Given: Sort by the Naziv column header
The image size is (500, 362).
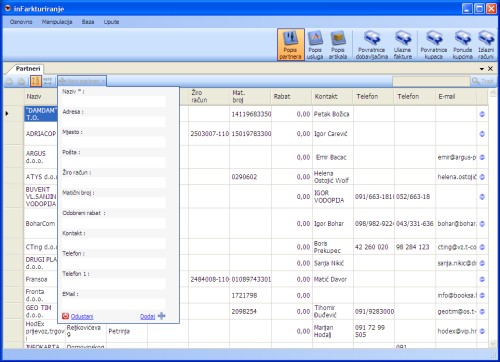Looking at the screenshot, I should [40, 96].
